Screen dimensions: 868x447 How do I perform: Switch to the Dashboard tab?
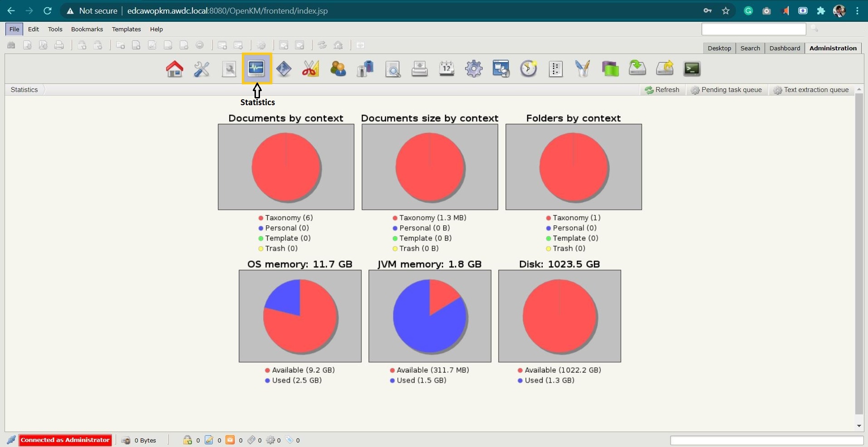coord(785,48)
